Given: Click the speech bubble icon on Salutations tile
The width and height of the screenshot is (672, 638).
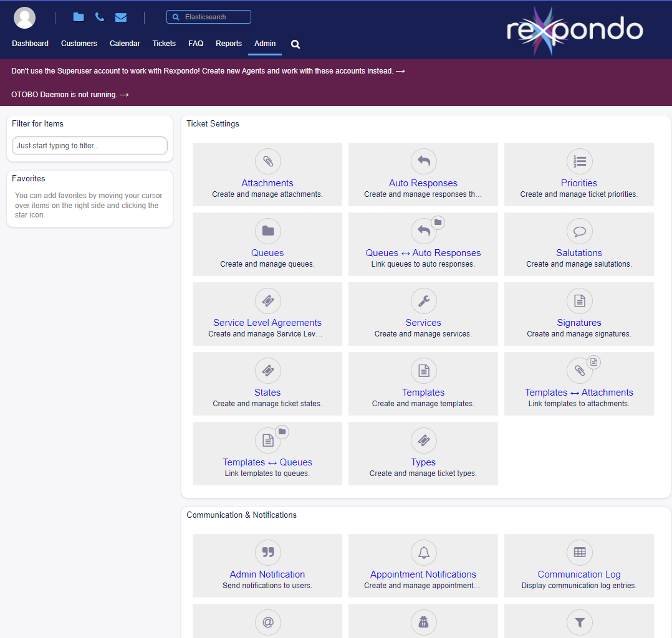Looking at the screenshot, I should point(579,231).
